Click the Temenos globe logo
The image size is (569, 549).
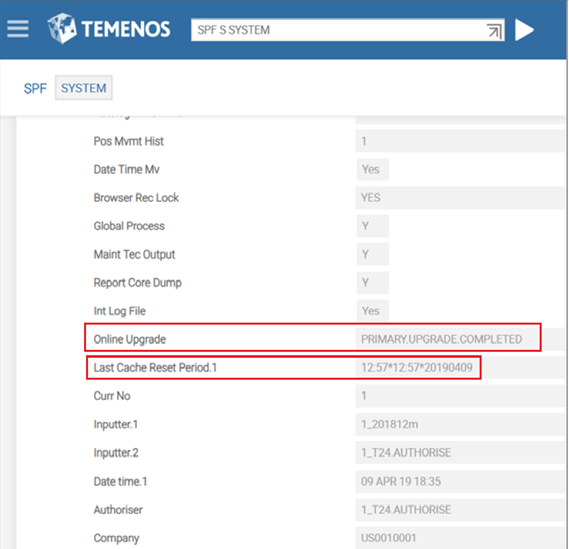(62, 28)
